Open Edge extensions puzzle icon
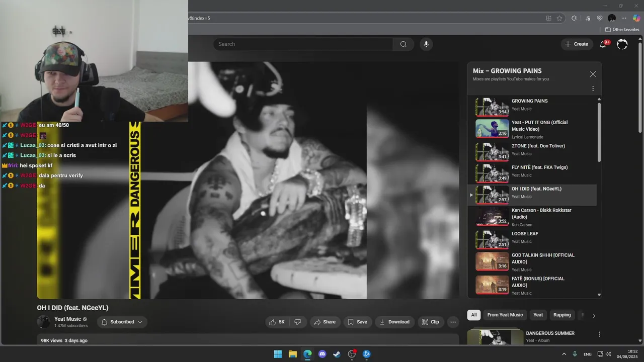The width and height of the screenshot is (644, 362). 574,18
